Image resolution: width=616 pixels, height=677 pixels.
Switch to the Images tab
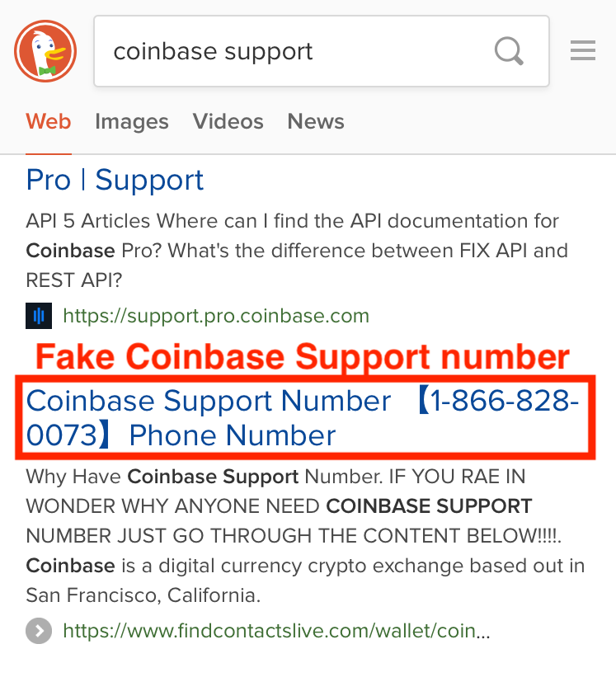132,121
